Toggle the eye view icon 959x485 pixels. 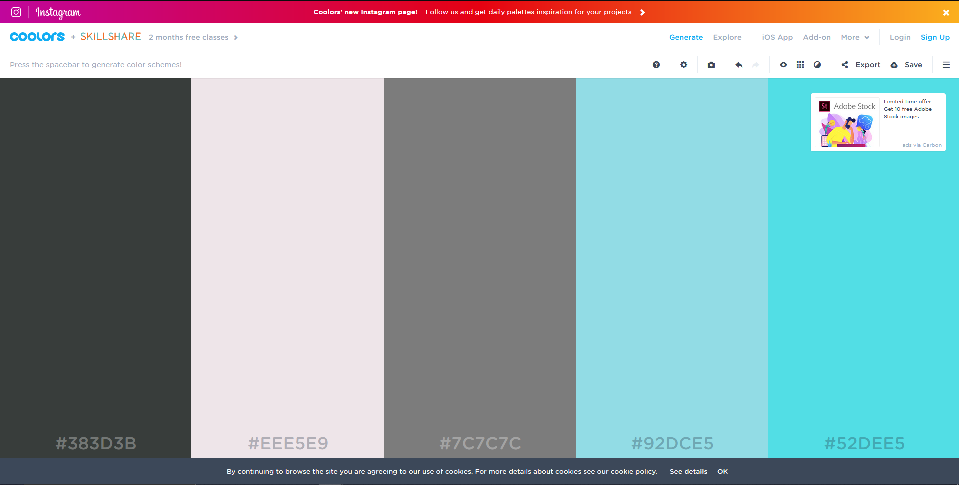tap(783, 65)
